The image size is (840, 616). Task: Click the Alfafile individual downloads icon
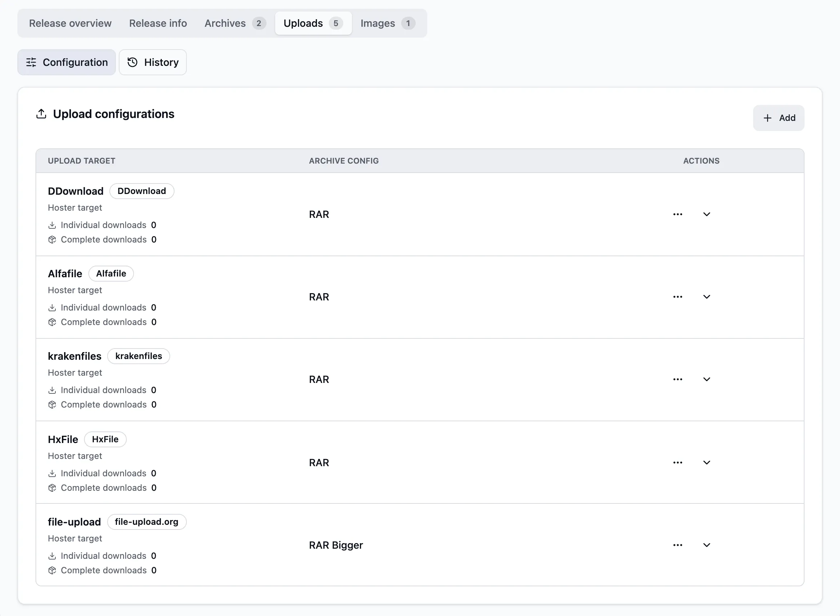52,308
